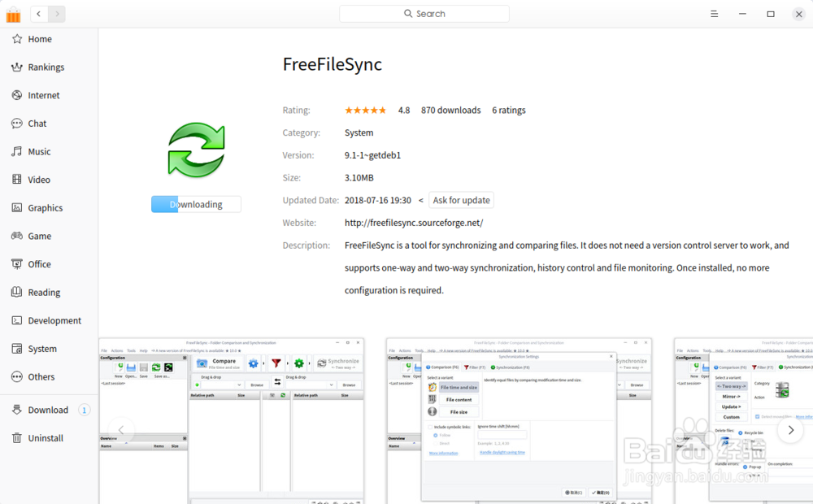Open the third Two way settings screenshot

coord(744,421)
